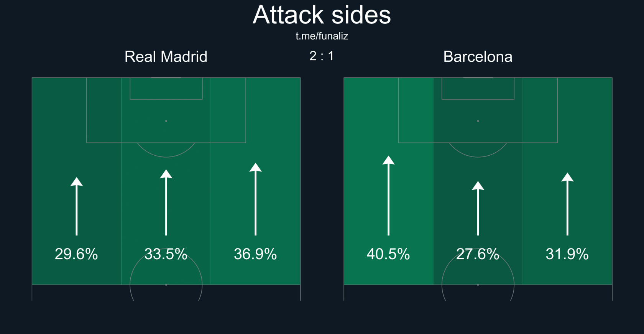Click Real Madrid pitch penalty spot

[166, 121]
